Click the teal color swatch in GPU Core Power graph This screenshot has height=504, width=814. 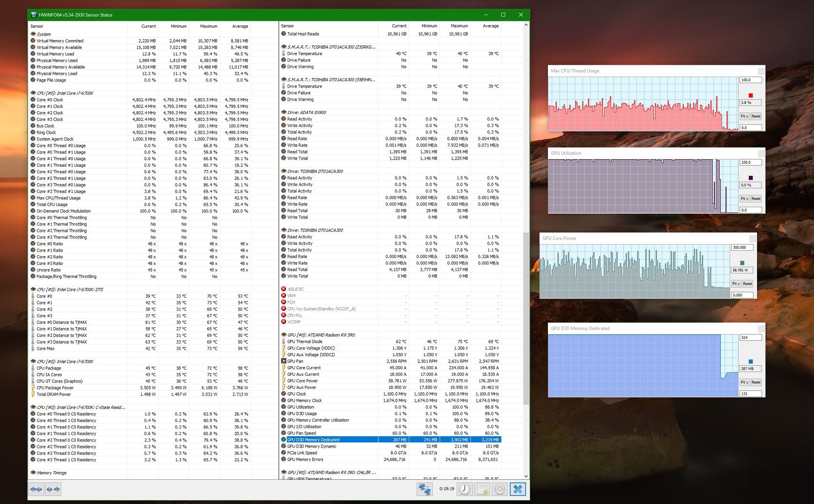(742, 263)
